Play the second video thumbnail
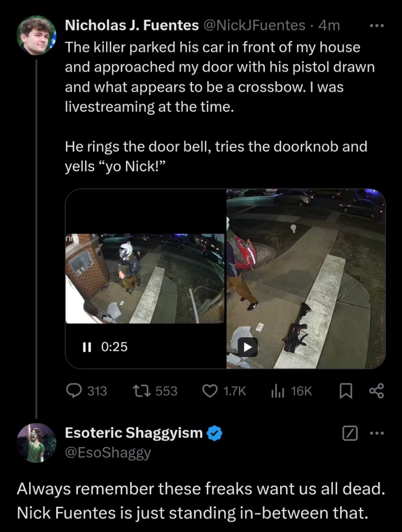The image size is (402, 532). click(248, 347)
